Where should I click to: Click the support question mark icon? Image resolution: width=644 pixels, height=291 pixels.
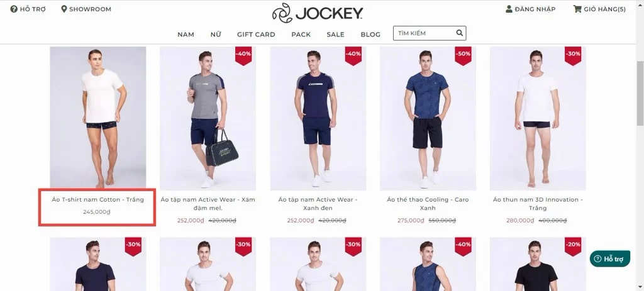tap(14, 9)
